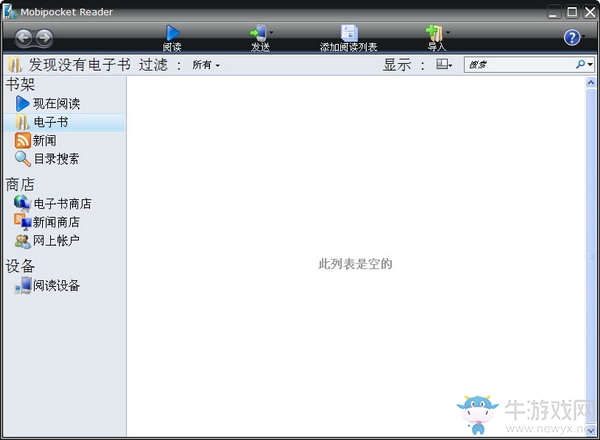Click the Mobipocket Reader title bar icon
The image size is (600, 440).
(x=10, y=11)
